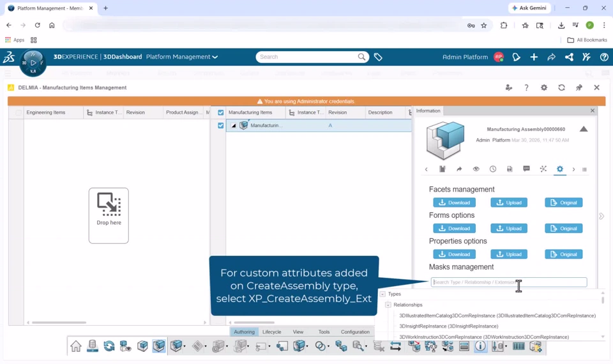Open the properties notebook tab in Information panel
This screenshot has height=364, width=613.
[442, 169]
